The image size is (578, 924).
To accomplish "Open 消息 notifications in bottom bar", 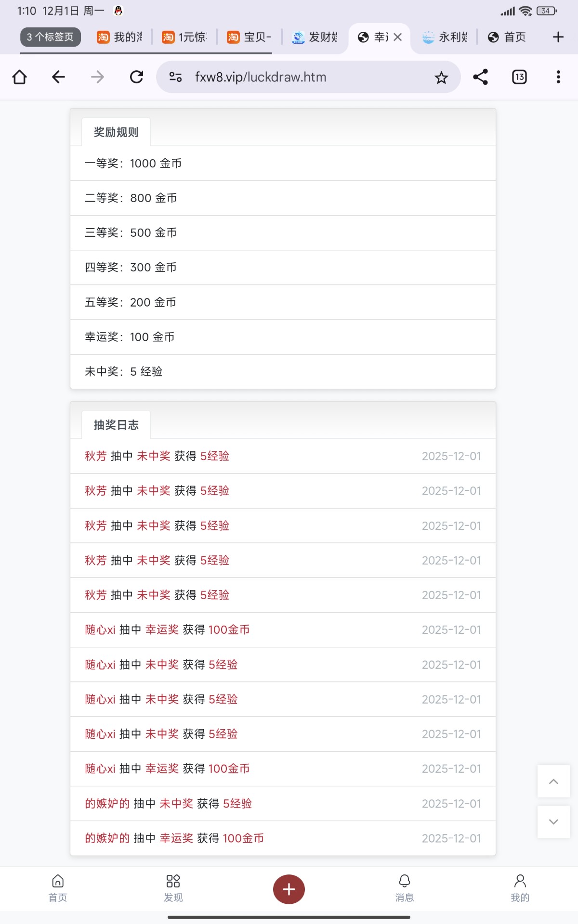I will pyautogui.click(x=405, y=888).
